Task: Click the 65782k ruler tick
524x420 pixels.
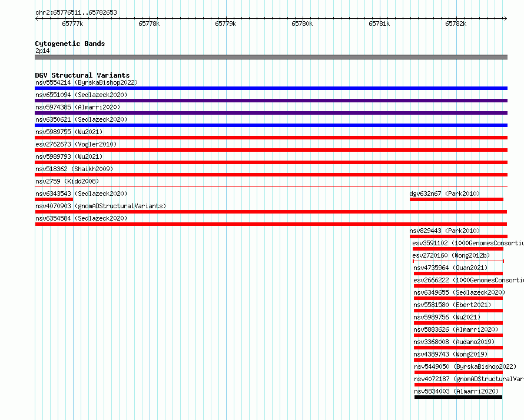Action: pyautogui.click(x=456, y=24)
